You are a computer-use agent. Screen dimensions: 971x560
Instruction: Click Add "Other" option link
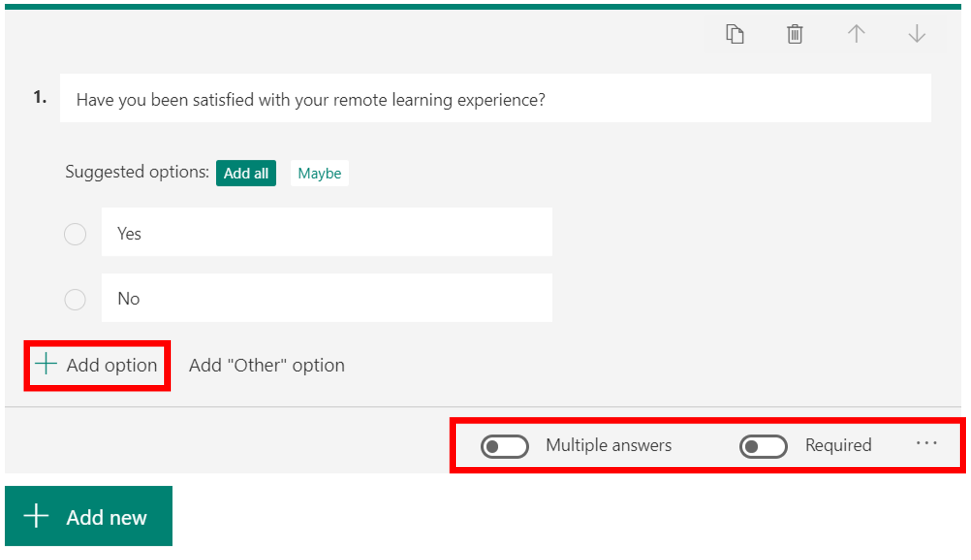[x=267, y=365]
